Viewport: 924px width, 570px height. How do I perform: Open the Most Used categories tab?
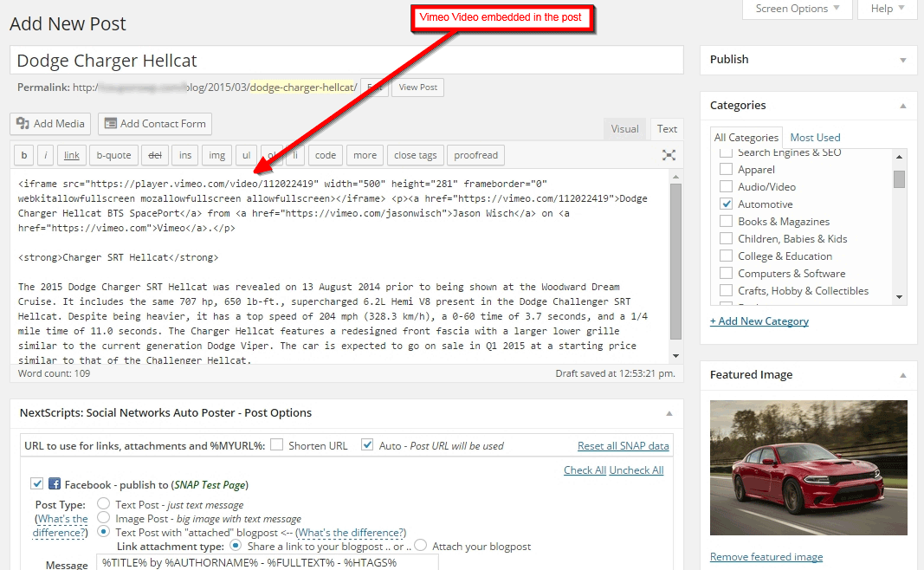click(815, 138)
